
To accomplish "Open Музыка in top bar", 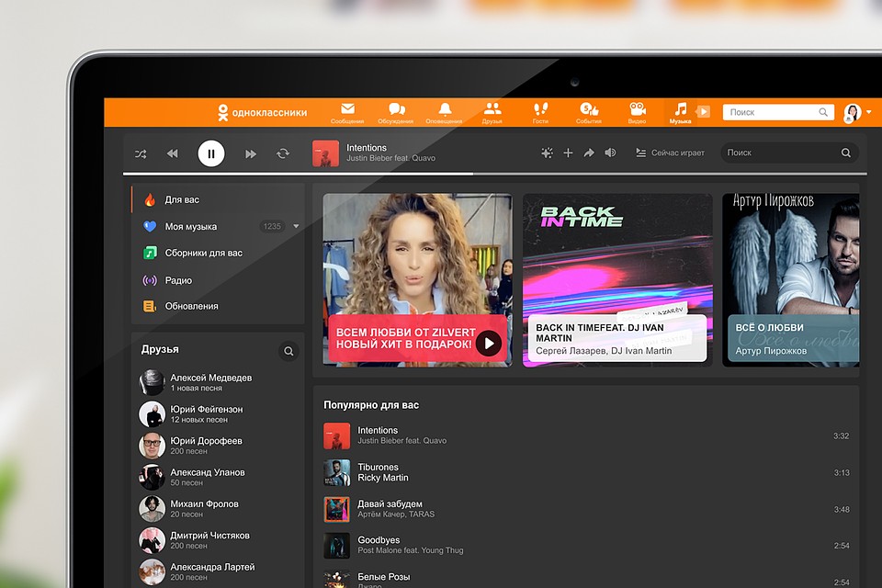I will pos(681,112).
